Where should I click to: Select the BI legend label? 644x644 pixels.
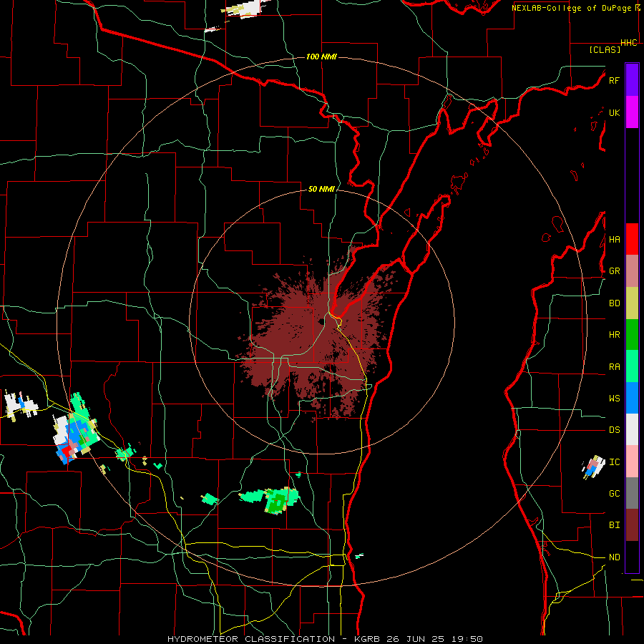[x=614, y=525]
